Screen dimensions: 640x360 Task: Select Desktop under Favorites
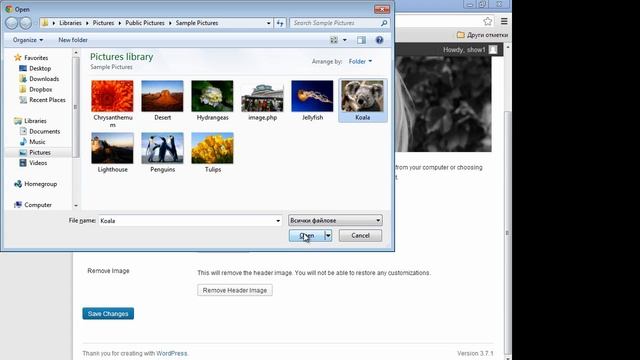point(35,68)
